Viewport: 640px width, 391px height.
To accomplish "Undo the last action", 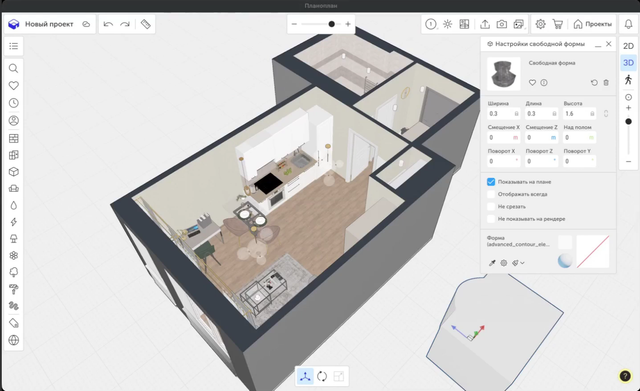I will coord(108,24).
